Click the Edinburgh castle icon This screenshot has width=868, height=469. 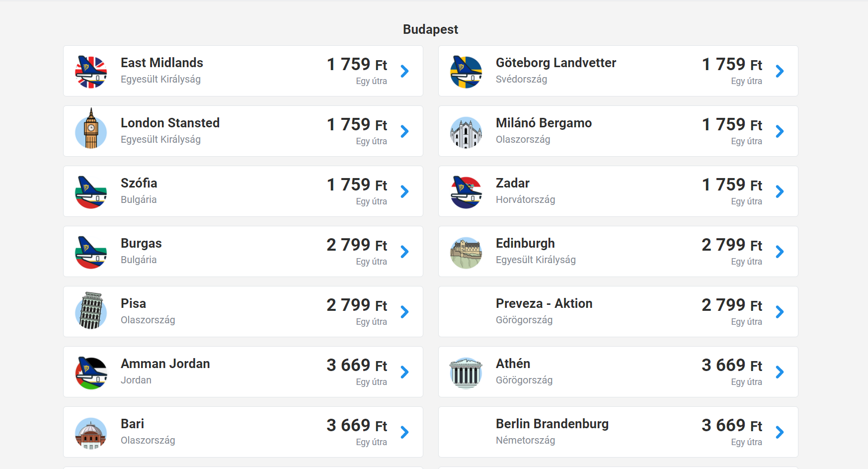[x=466, y=253]
